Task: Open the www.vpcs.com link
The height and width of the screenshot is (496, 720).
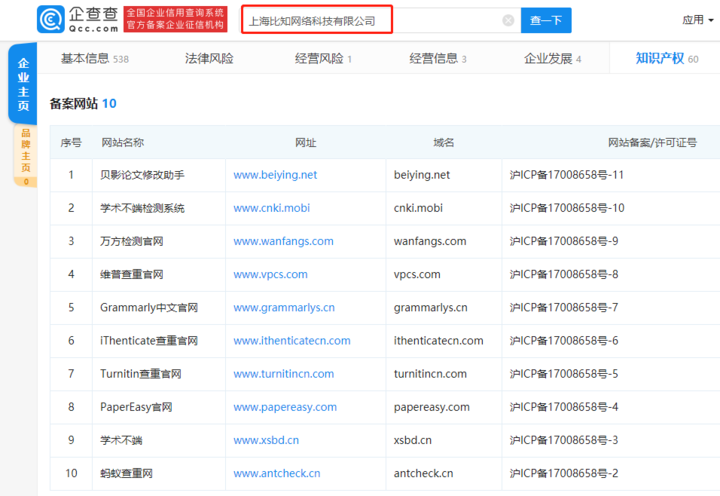Action: [270, 274]
